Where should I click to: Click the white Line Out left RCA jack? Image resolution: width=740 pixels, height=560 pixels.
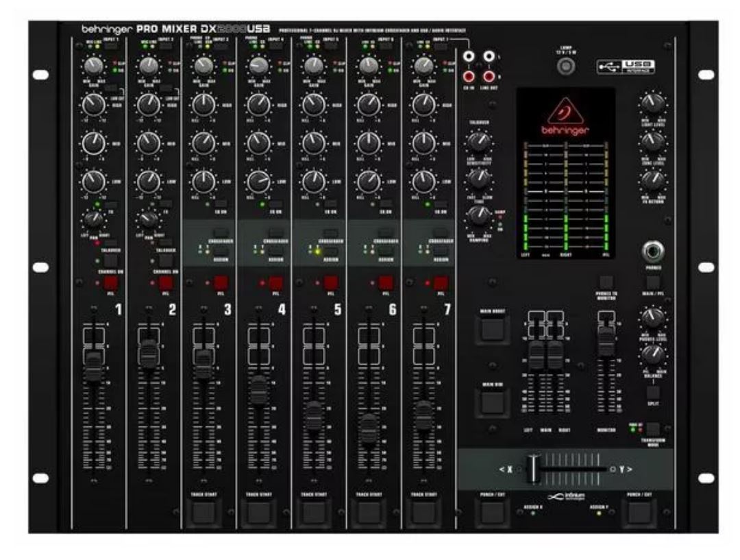(x=489, y=56)
